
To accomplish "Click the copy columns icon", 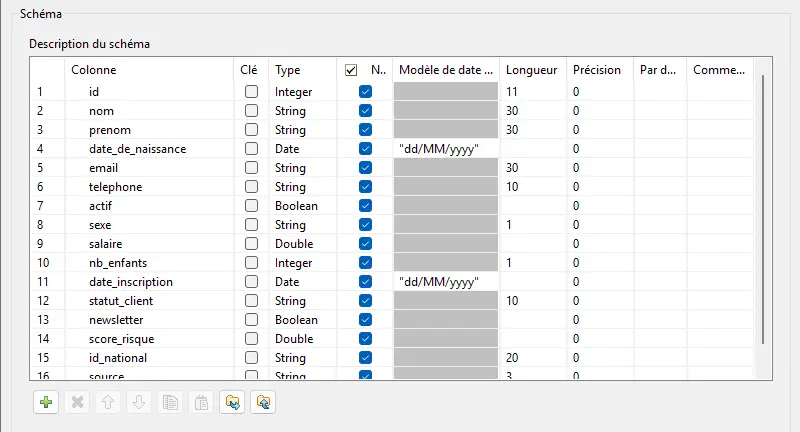I will click(x=170, y=402).
